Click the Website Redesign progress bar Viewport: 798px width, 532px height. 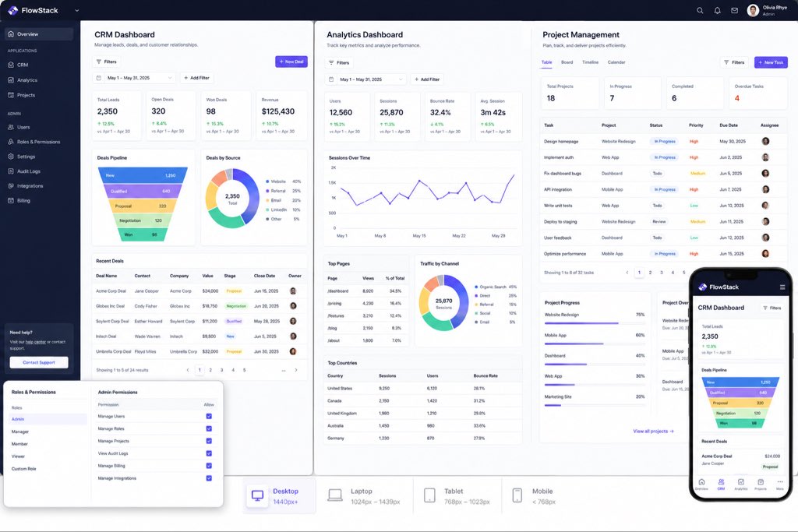tap(595, 323)
